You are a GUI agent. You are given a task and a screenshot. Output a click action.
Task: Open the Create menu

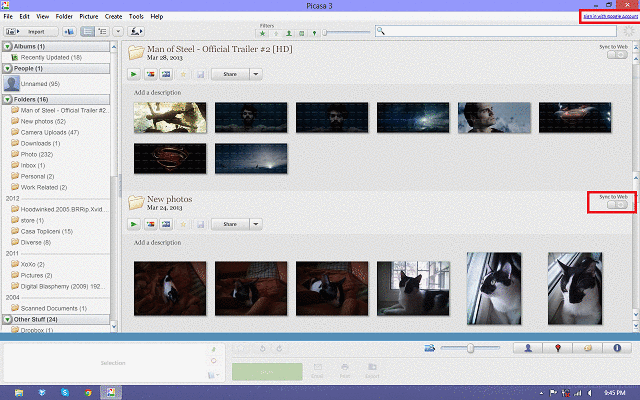[113, 16]
